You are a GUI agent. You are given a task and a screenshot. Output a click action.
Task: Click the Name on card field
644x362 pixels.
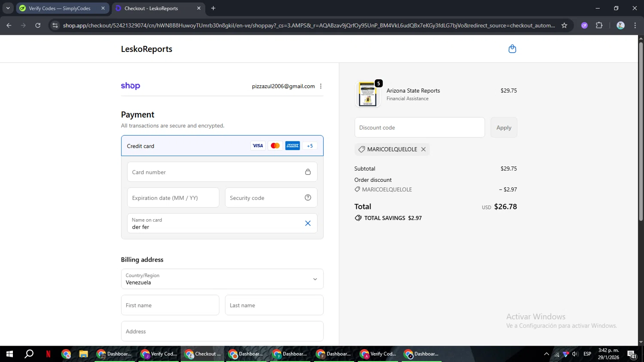click(x=222, y=223)
